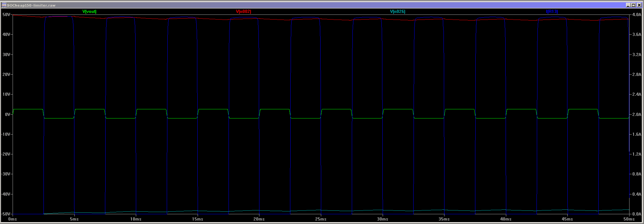Image resolution: width=644 pixels, height=224 pixels.
Task: Click the 10ms label on time axis
Action: click(136, 219)
